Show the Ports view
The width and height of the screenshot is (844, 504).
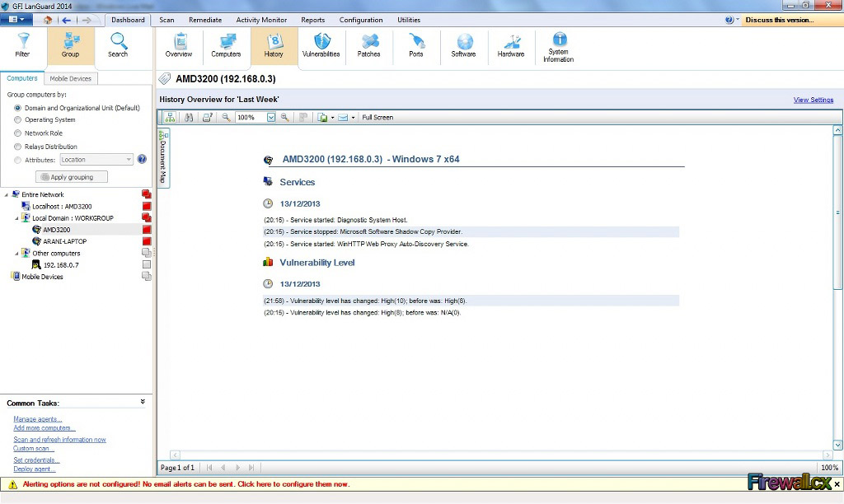click(x=416, y=46)
